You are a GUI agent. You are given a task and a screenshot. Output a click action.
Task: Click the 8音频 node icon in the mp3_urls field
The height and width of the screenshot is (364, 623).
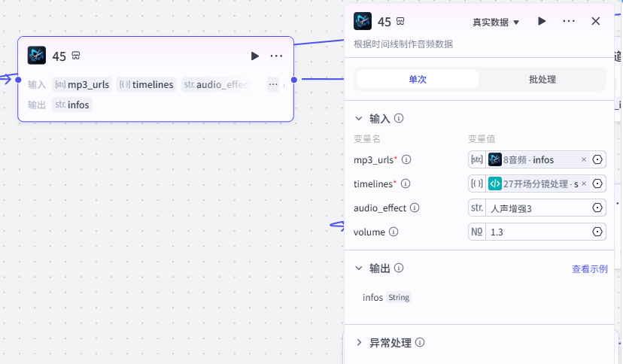494,159
